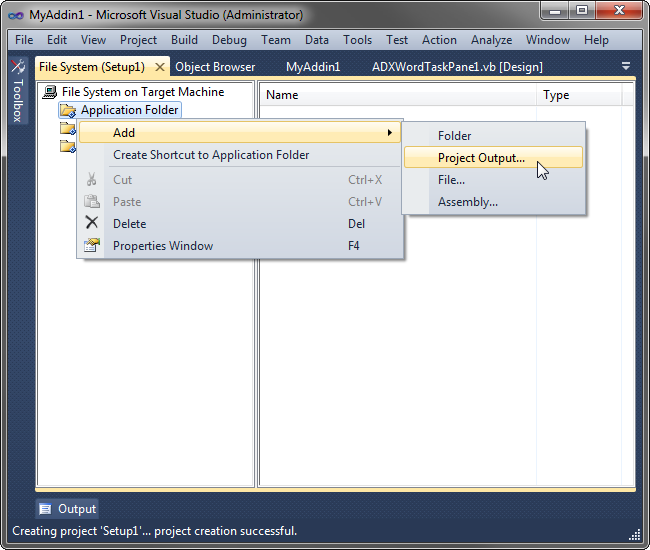Open the Output window tab
Viewport: 650px width, 550px height.
coord(67,509)
